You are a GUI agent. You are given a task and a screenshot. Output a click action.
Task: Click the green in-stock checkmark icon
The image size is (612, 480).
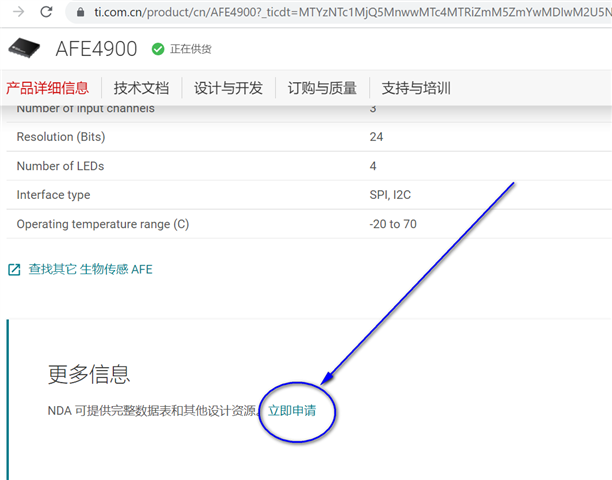(x=158, y=49)
